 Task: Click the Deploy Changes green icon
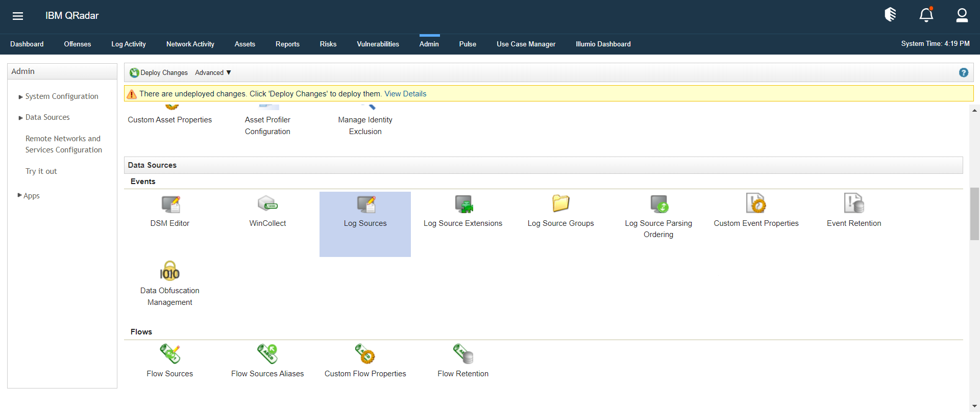[134, 73]
